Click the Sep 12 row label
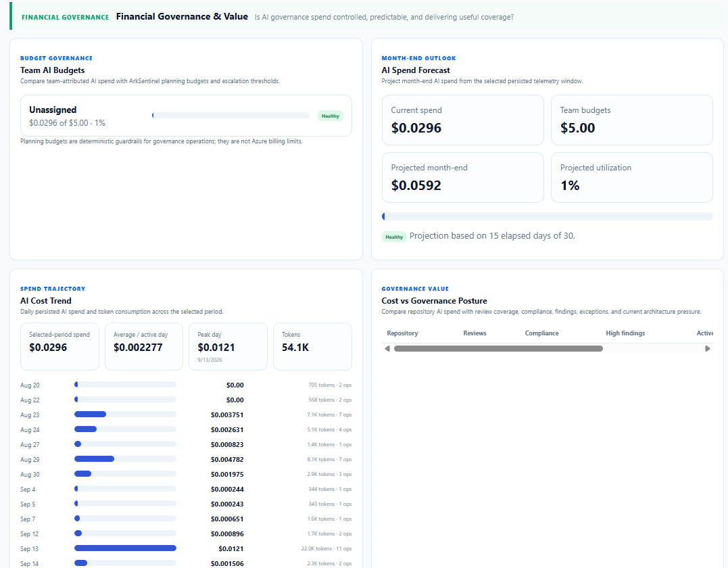728x568 pixels. [x=29, y=534]
